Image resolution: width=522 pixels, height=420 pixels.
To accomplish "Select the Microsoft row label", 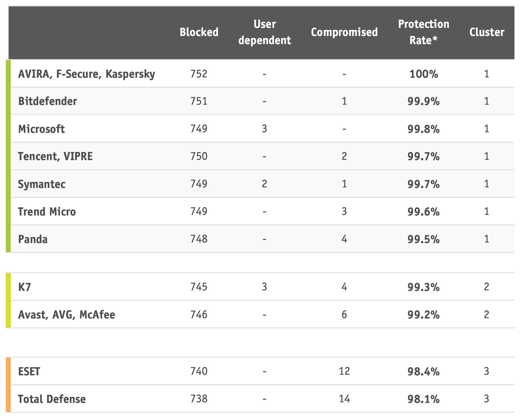I will pos(42,129).
